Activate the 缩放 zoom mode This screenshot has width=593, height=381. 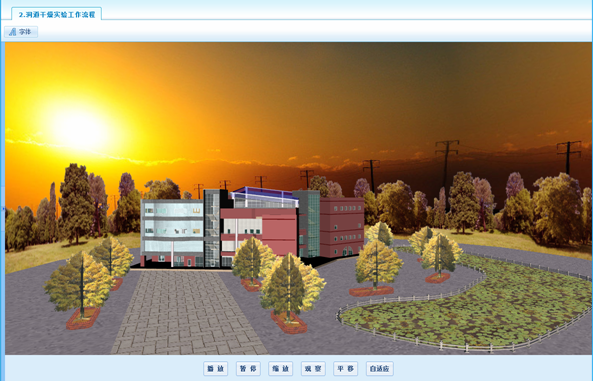281,369
